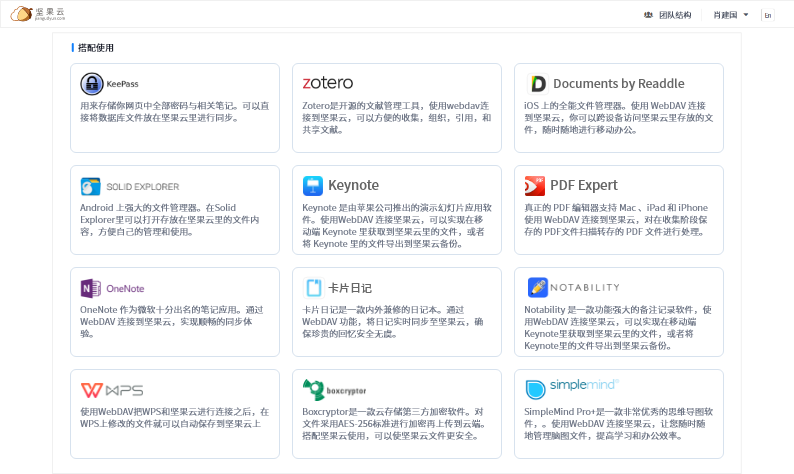Click the OneNote purple icon
Screen dimensions: 794x474
tap(91, 289)
